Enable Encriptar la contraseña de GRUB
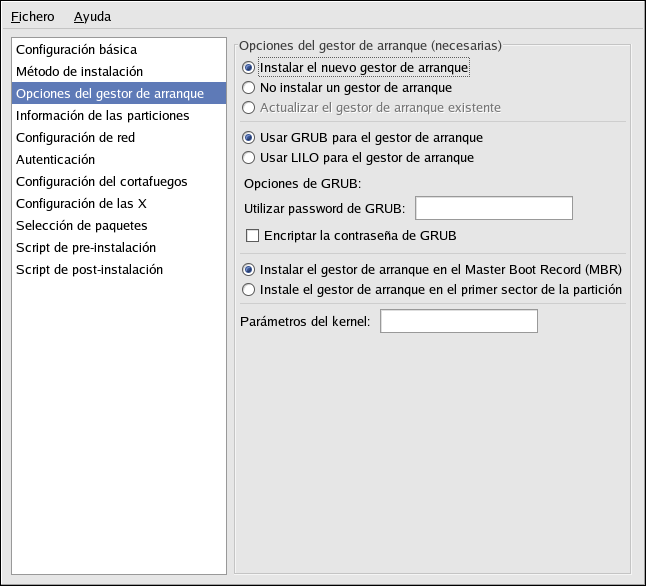 coord(253,235)
